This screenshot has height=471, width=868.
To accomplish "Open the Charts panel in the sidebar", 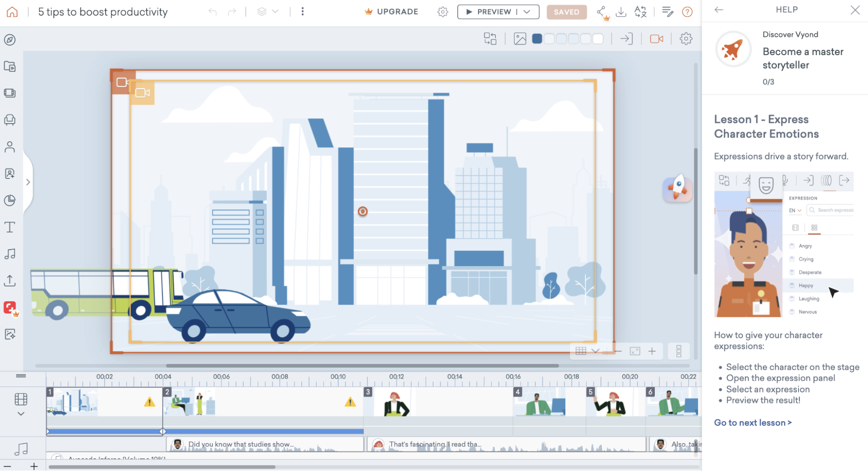I will point(10,200).
